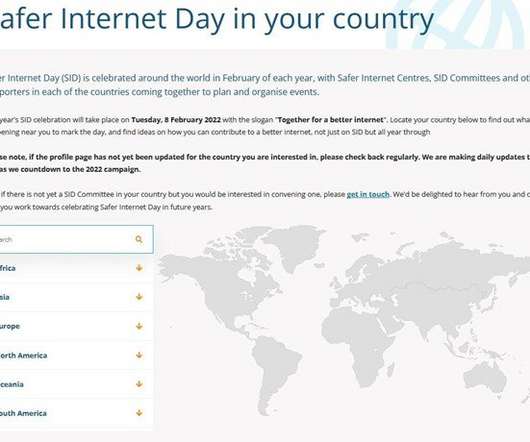Expand the North America region arrow
Image resolution: width=530 pixels, height=442 pixels.
tap(139, 355)
